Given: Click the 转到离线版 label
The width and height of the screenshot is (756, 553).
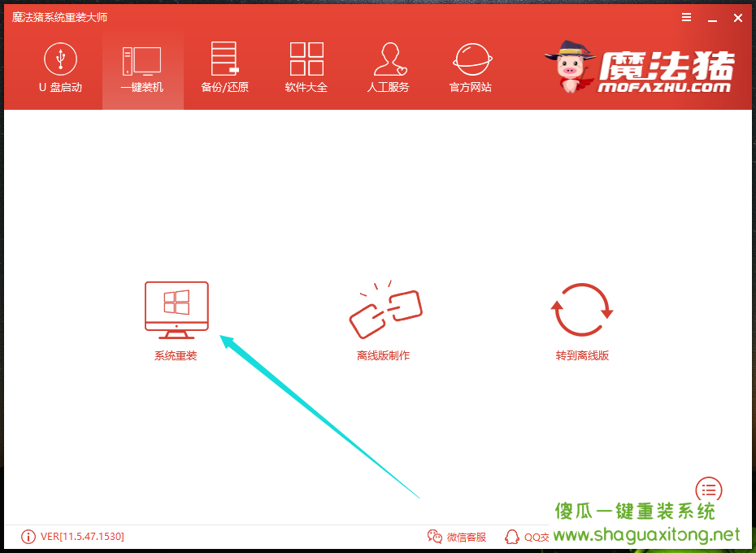Looking at the screenshot, I should point(582,355).
